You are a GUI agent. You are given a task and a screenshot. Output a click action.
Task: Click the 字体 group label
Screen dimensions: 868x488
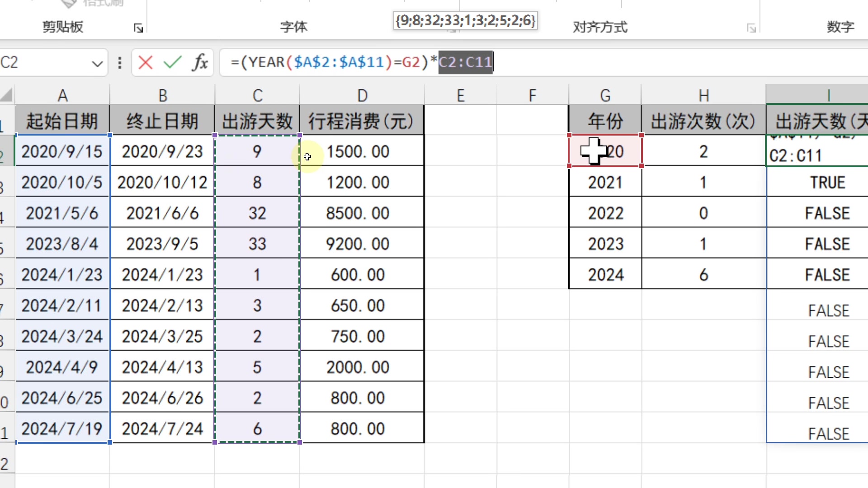point(293,27)
